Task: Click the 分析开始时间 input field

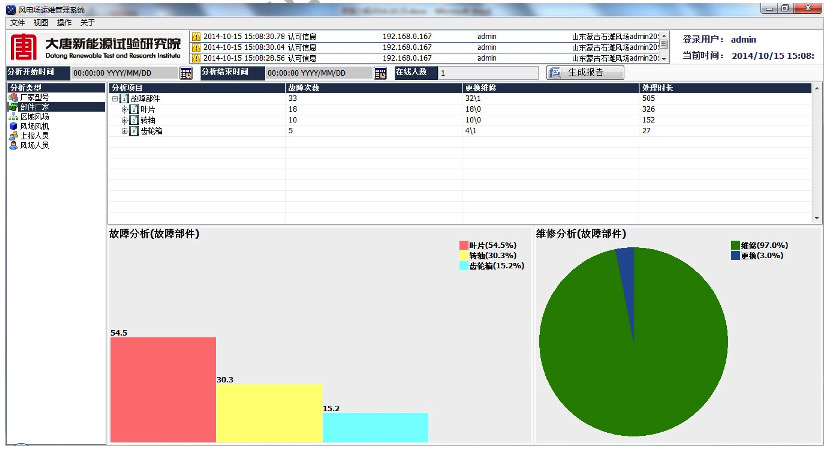Action: (x=123, y=73)
